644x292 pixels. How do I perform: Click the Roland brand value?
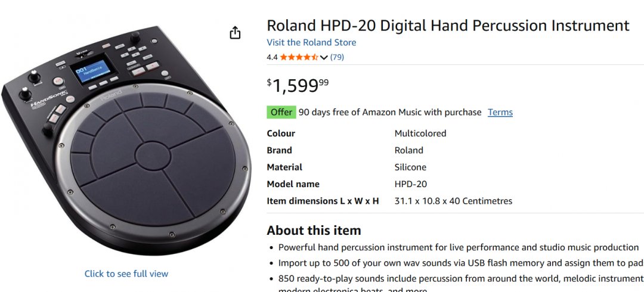[409, 150]
